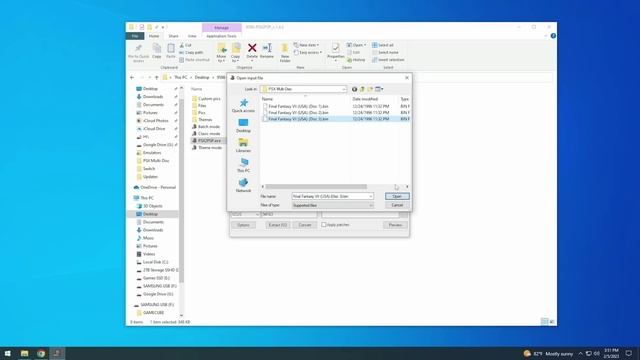Click Explorer back navigation arrow
Image resolution: width=640 pixels, height=360 pixels.
(x=132, y=78)
